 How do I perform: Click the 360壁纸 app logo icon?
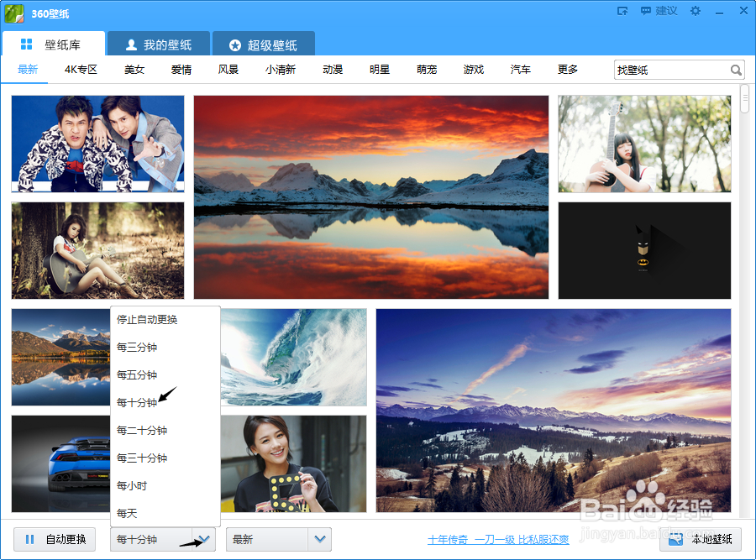[x=14, y=13]
